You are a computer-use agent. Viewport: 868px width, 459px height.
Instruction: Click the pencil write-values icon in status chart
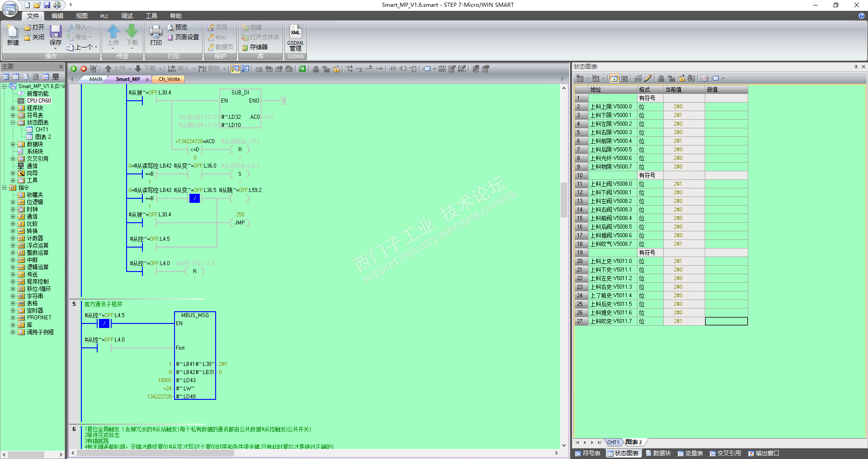(x=648, y=79)
